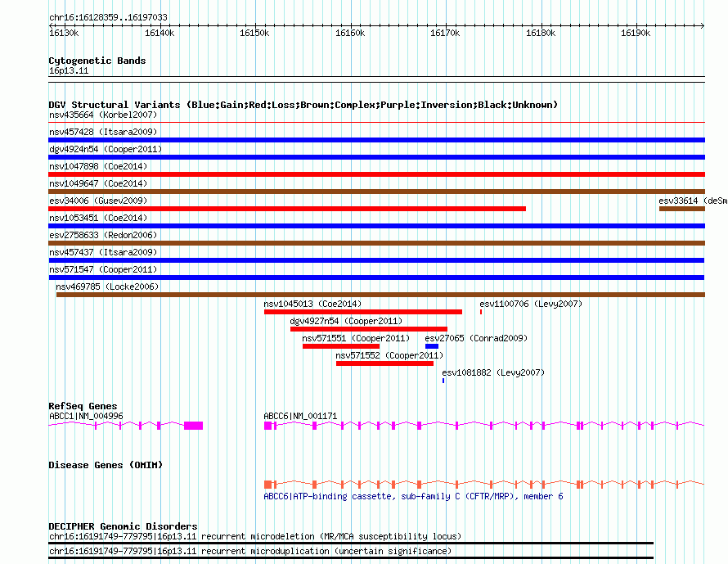Open the dgv4924n54 (Cooper2011) variant label
This screenshot has width=728, height=564.
coord(106,149)
